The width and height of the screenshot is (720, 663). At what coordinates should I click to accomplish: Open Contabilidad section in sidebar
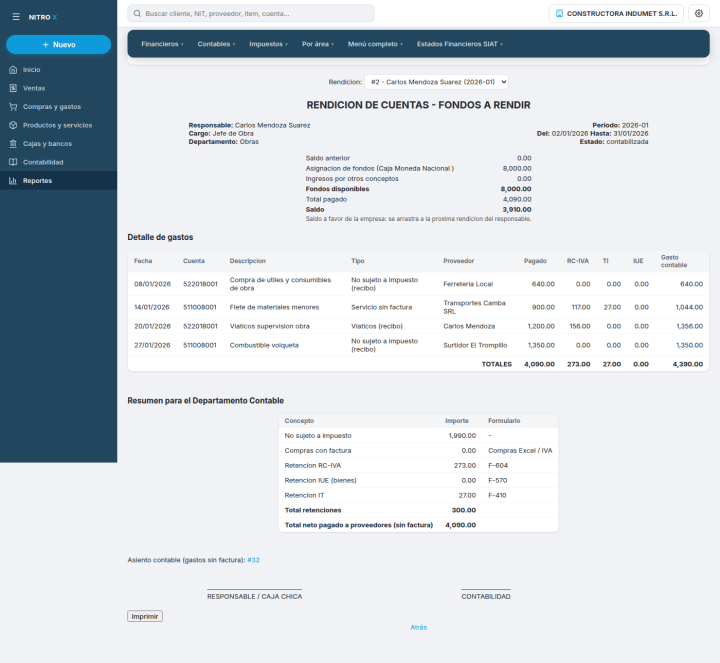[x=58, y=162]
